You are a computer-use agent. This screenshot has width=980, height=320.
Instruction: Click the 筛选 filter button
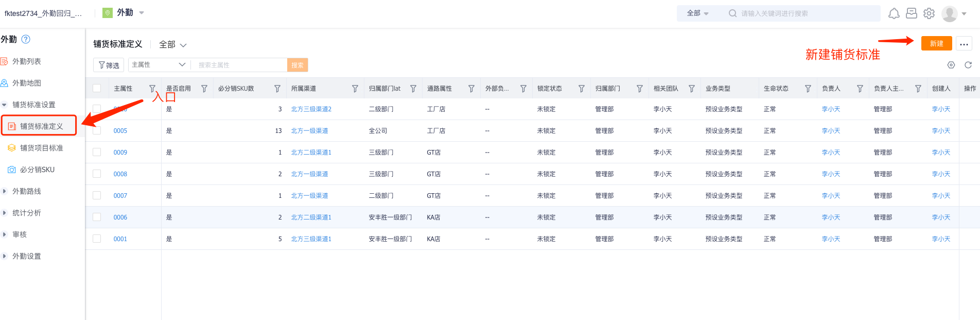point(109,65)
